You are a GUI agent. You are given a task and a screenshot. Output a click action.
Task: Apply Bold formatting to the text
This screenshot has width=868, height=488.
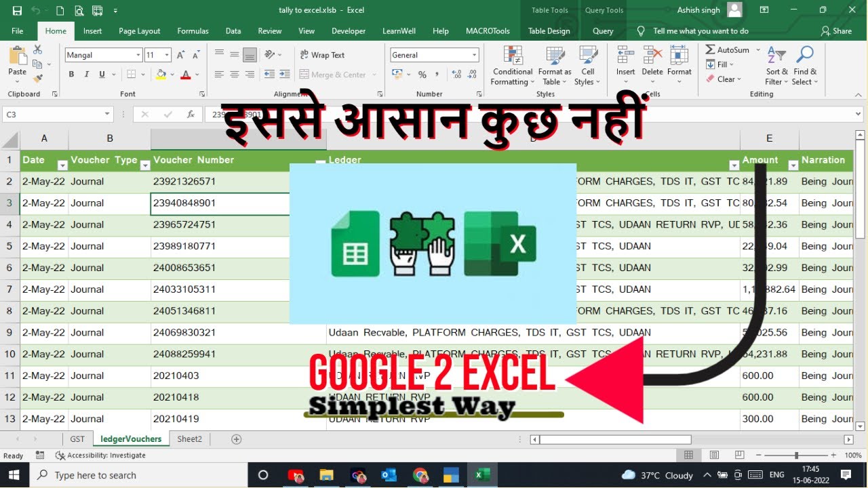pos(71,74)
